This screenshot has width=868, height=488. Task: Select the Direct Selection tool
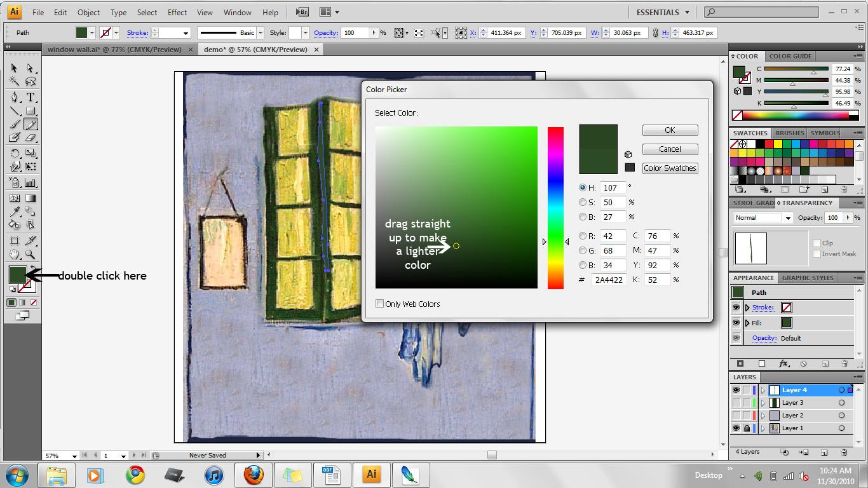point(30,68)
